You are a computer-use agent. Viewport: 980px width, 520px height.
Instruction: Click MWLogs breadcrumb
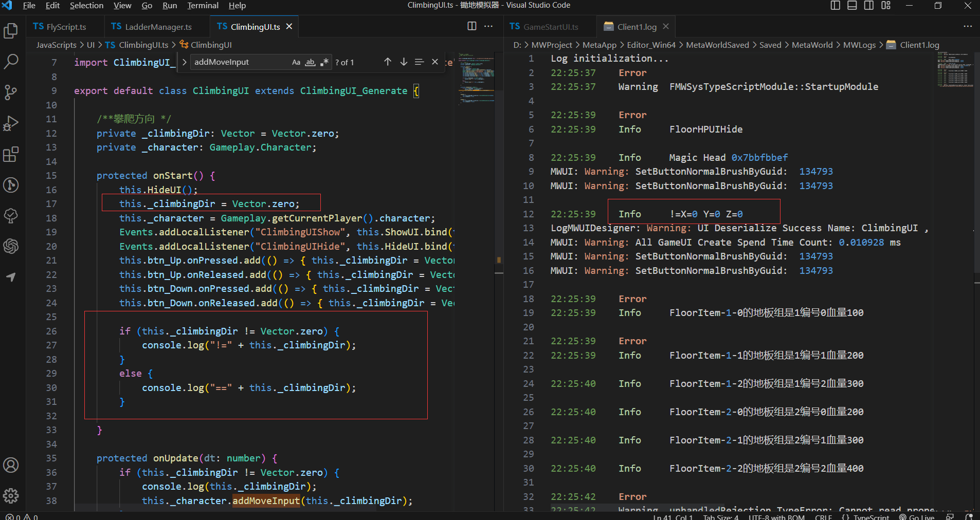click(x=859, y=45)
